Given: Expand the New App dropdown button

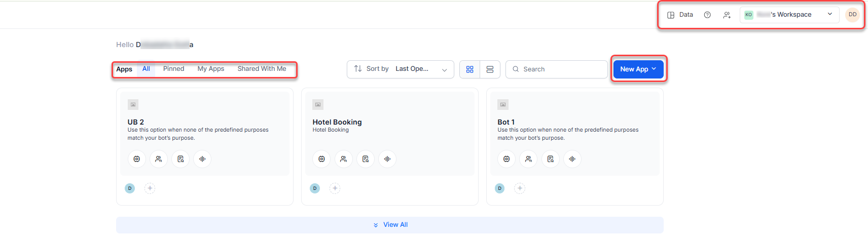Looking at the screenshot, I should (638, 69).
